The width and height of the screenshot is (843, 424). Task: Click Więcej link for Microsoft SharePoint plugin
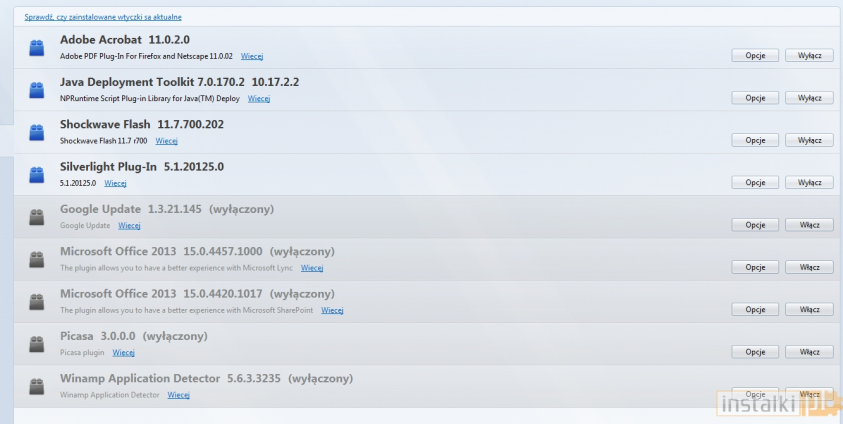[x=332, y=311]
